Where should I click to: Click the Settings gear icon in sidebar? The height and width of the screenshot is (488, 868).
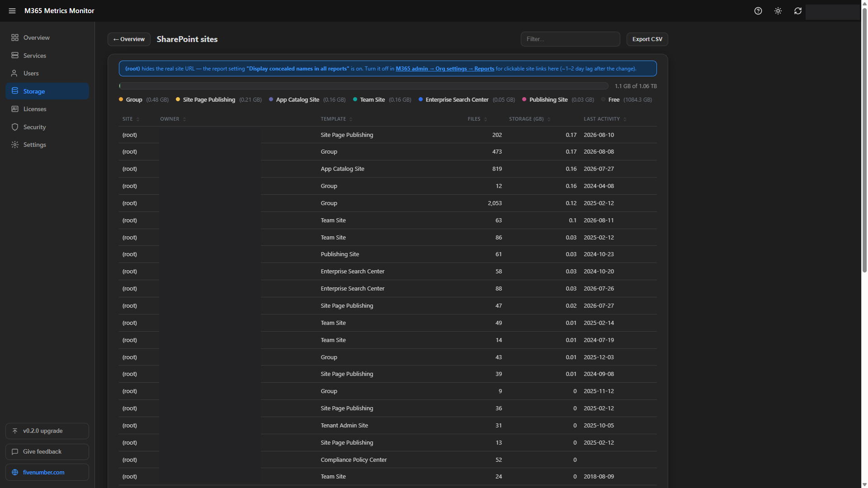point(15,145)
